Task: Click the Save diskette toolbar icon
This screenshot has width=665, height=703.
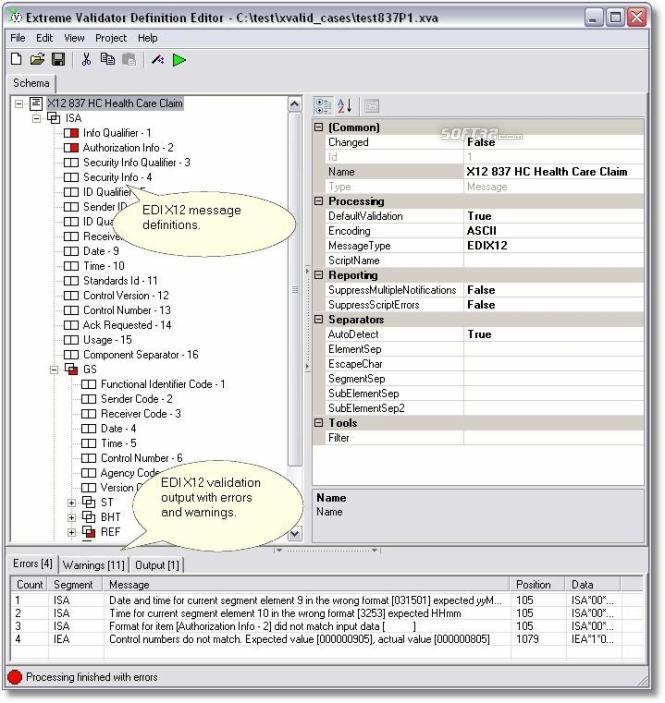Action: click(x=58, y=59)
